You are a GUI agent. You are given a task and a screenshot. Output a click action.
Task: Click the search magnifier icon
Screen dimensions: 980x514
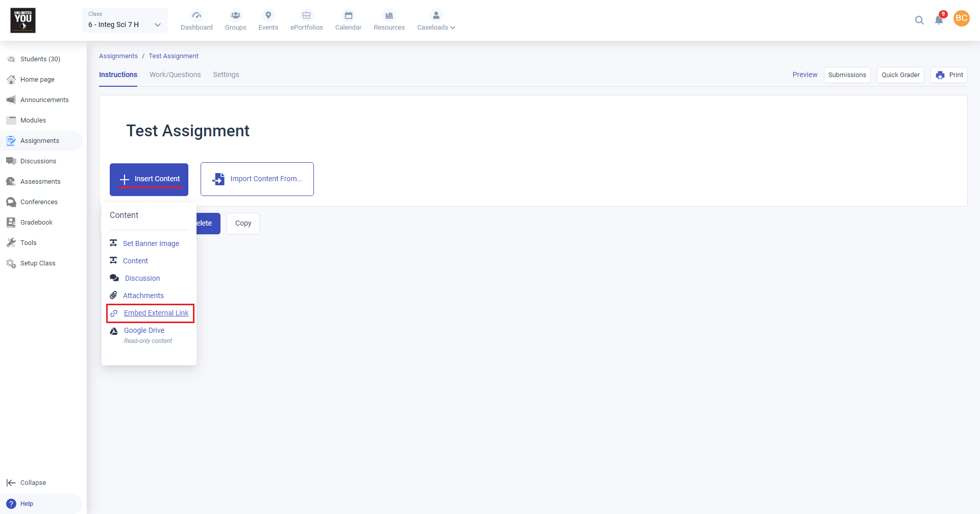pos(919,20)
